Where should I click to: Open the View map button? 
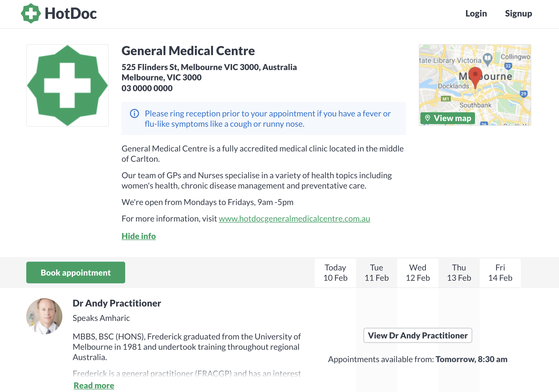pyautogui.click(x=448, y=118)
